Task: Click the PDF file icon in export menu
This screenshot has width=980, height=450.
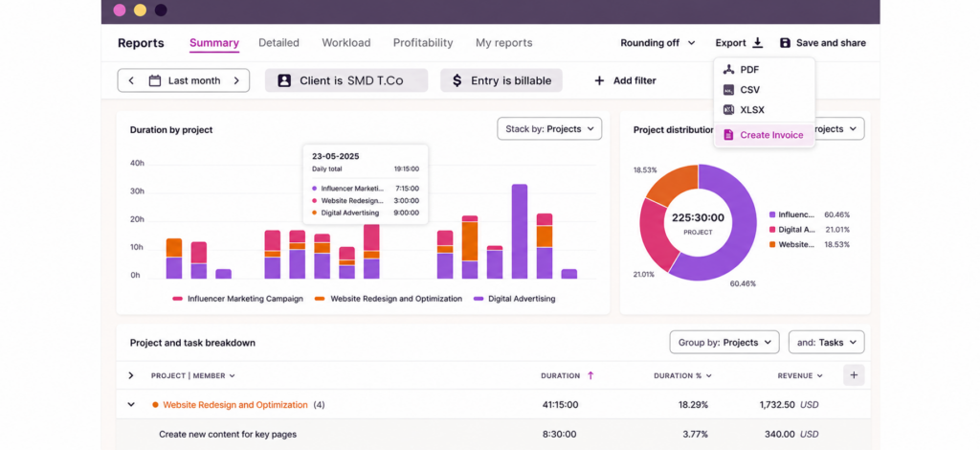Action: 728,69
